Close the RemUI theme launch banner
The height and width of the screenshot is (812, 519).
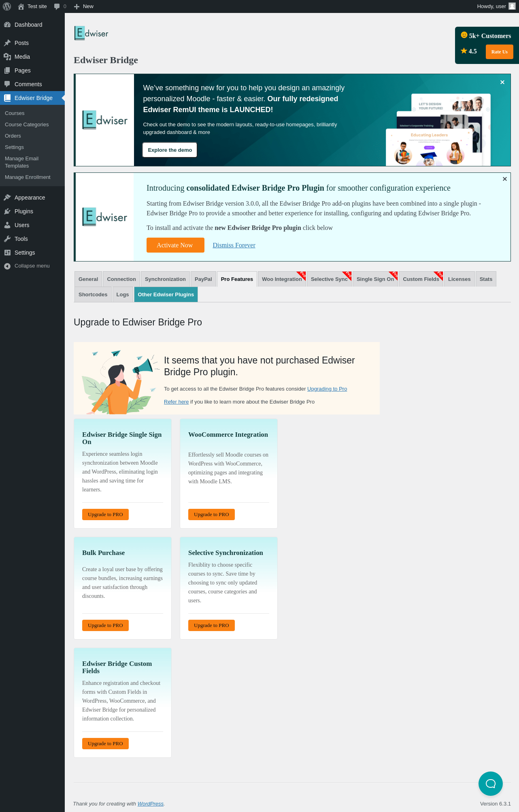(x=502, y=82)
